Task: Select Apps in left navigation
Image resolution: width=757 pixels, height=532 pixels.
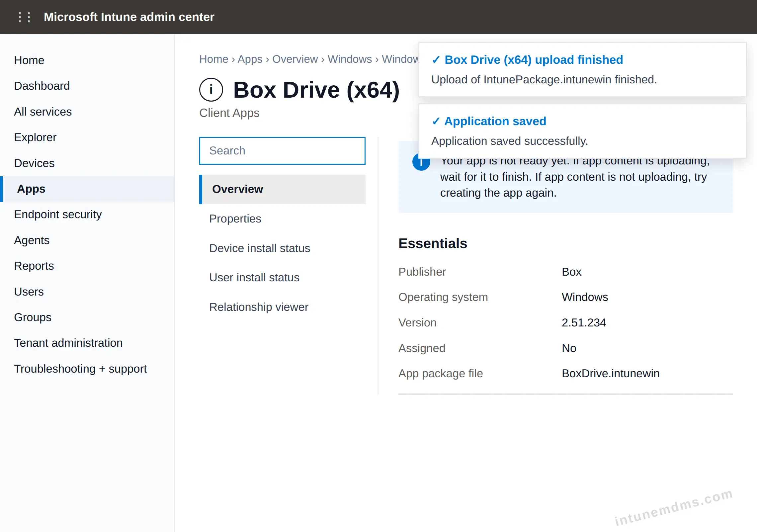Action: (x=87, y=189)
